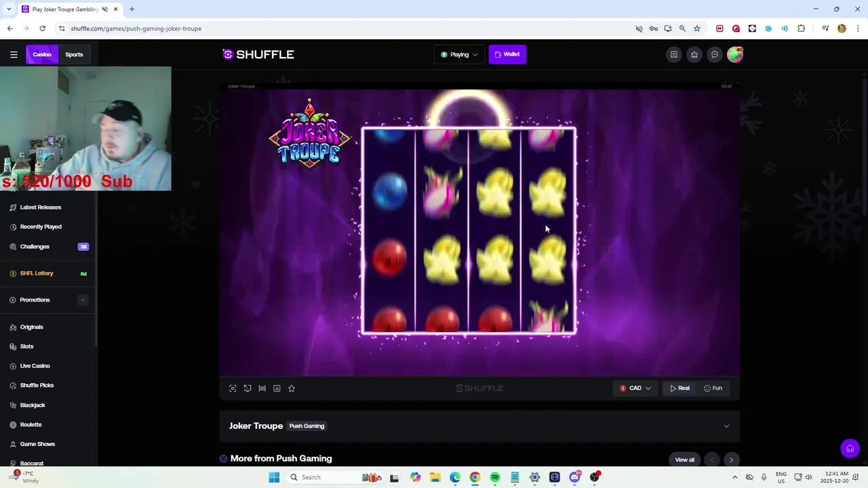Open Latest Releases in sidebar
This screenshot has height=488, width=868.
click(41, 207)
